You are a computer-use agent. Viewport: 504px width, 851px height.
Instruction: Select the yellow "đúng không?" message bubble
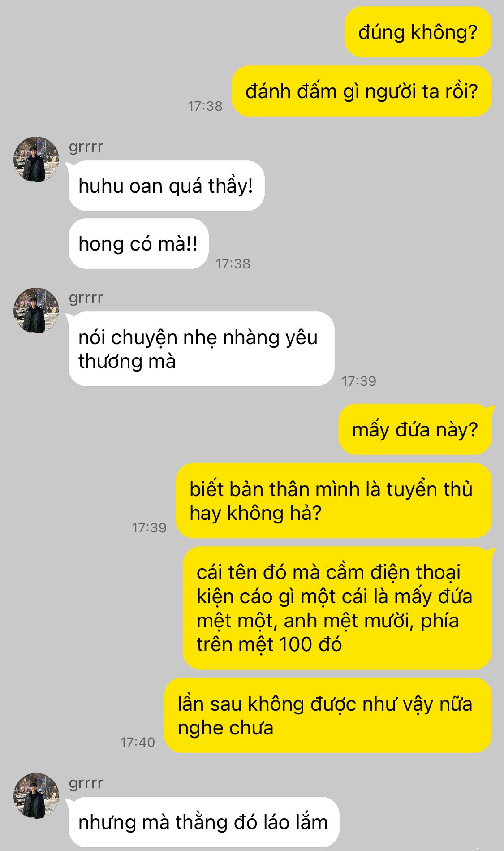[418, 32]
